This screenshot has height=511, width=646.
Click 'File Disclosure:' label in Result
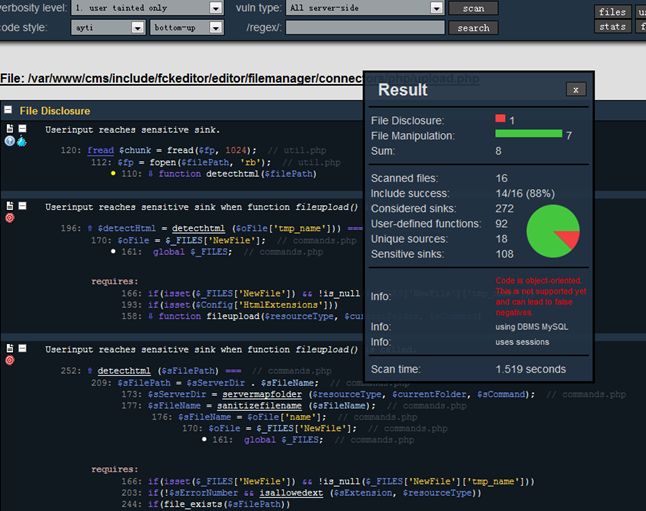(x=407, y=121)
